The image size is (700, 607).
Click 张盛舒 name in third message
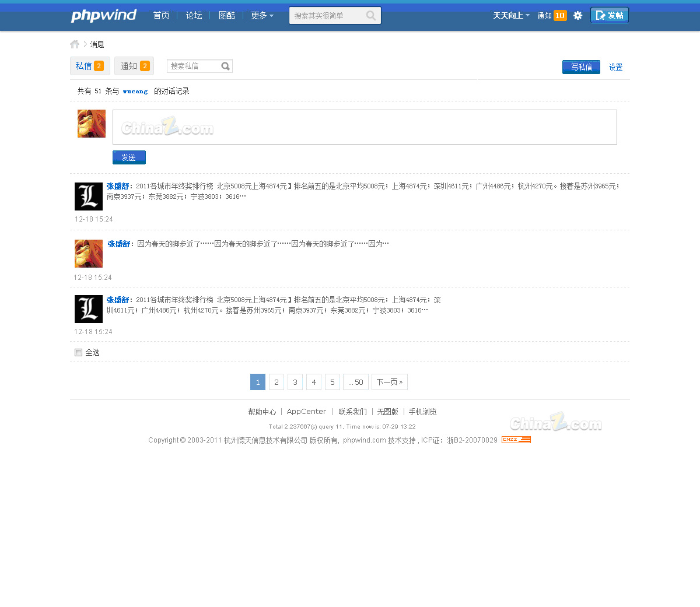(x=118, y=300)
